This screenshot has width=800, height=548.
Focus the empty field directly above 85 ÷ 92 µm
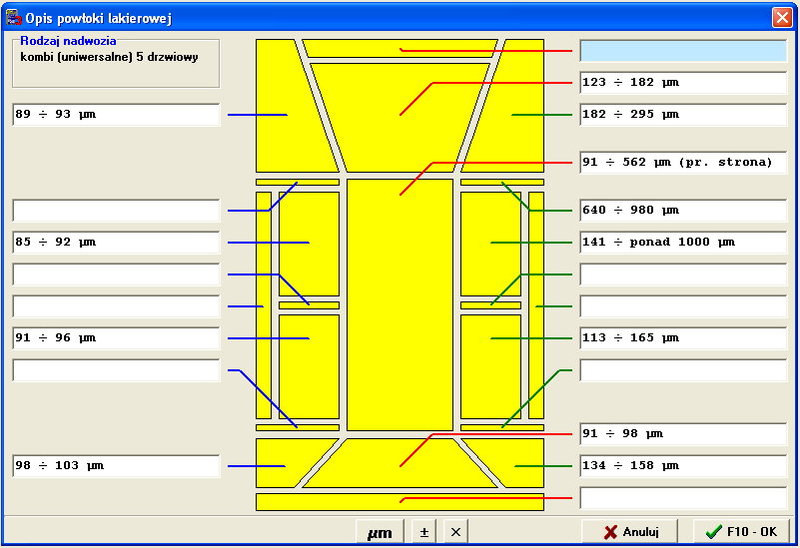pos(116,211)
